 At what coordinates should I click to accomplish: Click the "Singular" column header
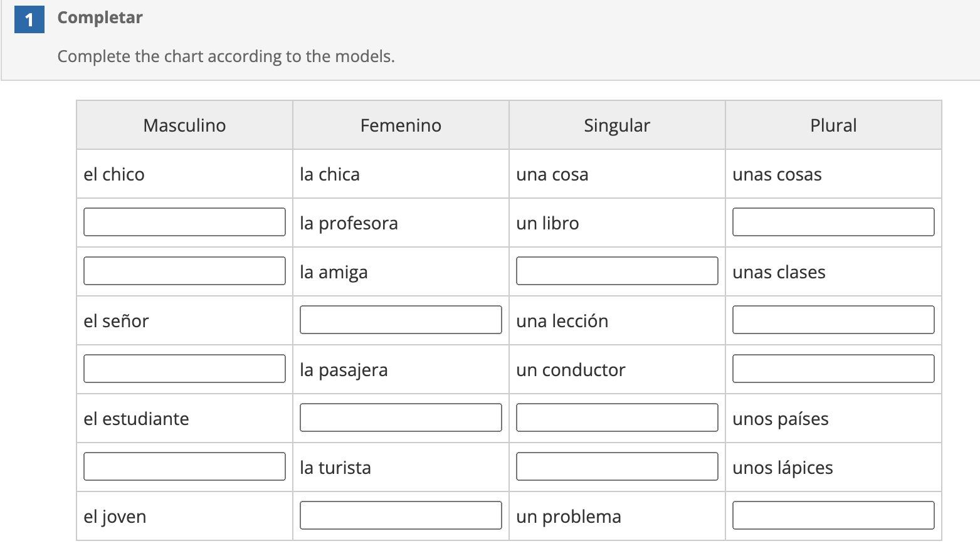[x=616, y=125]
